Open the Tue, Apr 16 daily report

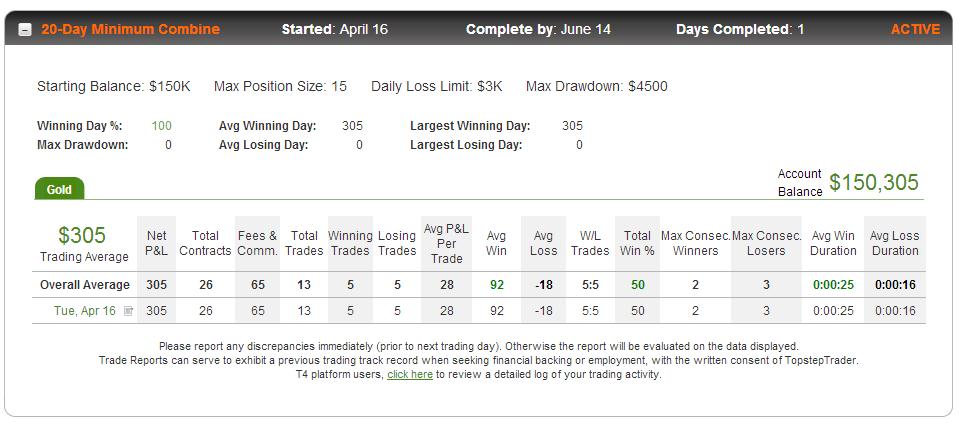click(85, 311)
